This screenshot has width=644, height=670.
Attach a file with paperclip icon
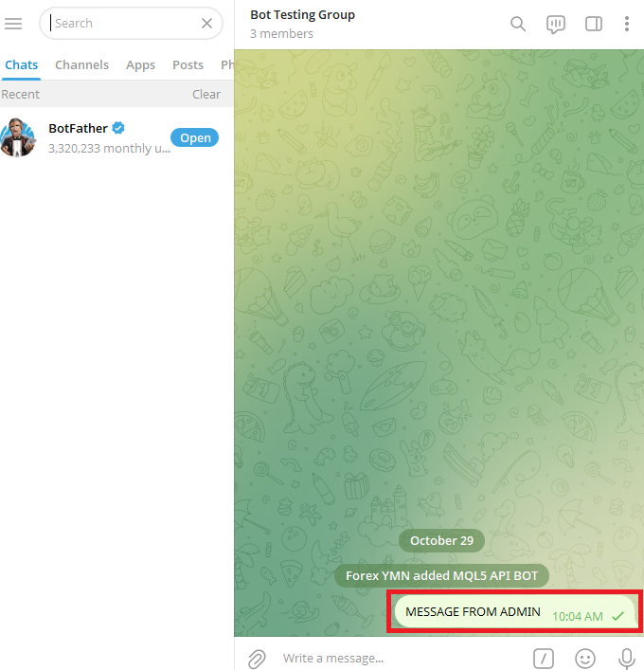[257, 659]
